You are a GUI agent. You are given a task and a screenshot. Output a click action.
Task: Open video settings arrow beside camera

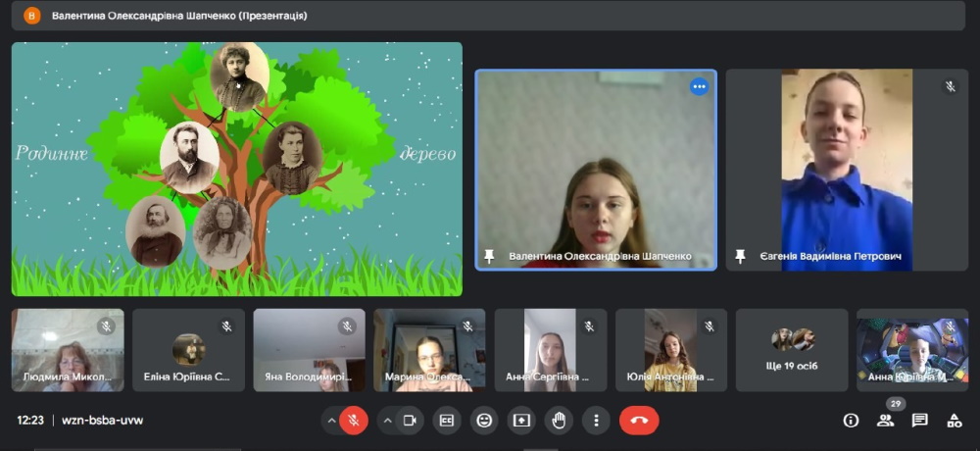coord(387,421)
